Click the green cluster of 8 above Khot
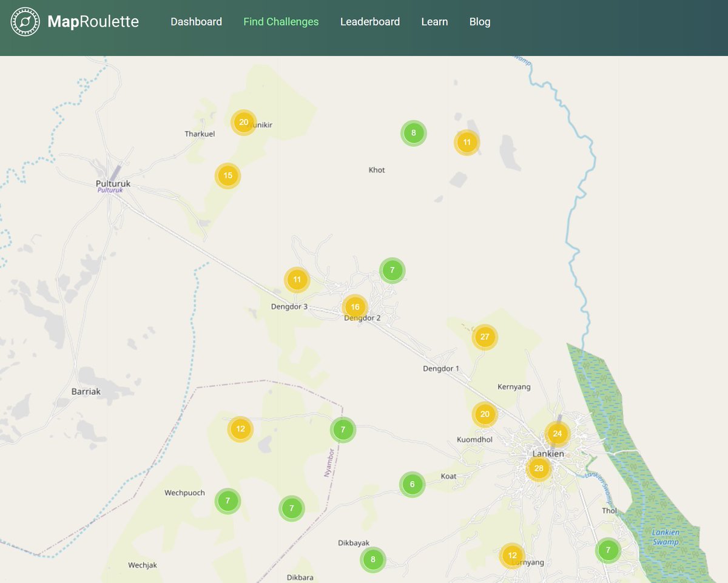 tap(413, 132)
